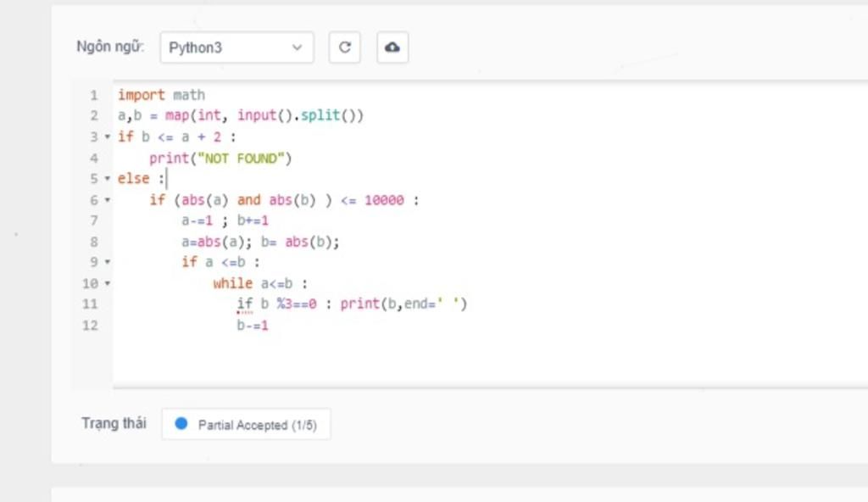Click the 'while a<=b :' line

260,283
